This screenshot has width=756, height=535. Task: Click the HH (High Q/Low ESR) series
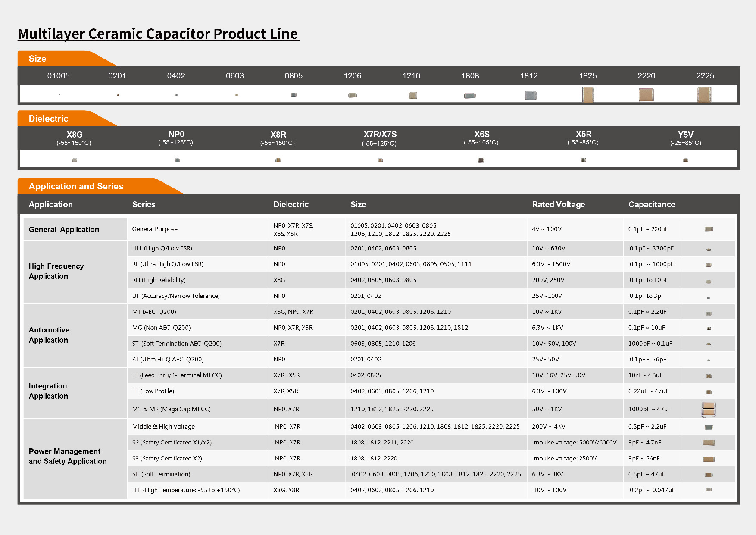162,248
